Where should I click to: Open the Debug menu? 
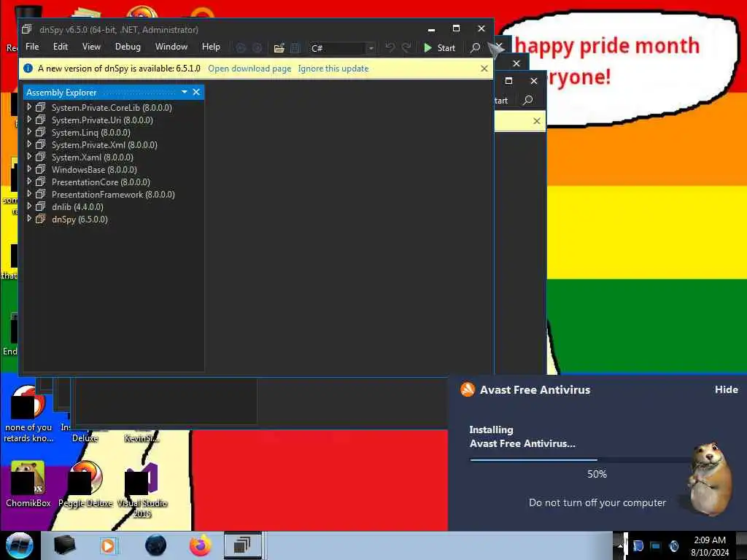pos(128,47)
